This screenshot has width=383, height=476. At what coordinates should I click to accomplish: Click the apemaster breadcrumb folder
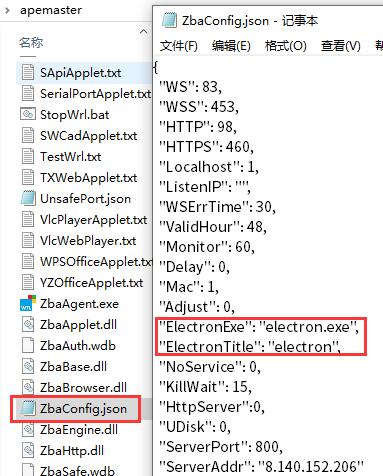[51, 10]
